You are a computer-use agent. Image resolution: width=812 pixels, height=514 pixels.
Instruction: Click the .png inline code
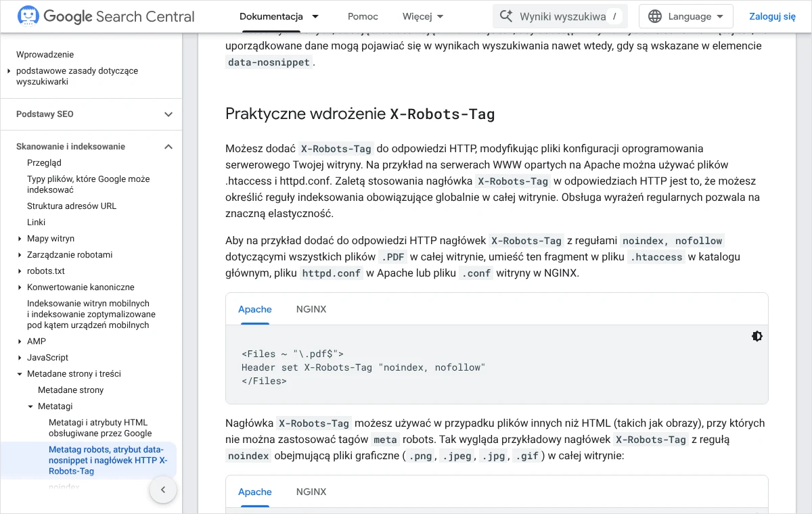420,456
